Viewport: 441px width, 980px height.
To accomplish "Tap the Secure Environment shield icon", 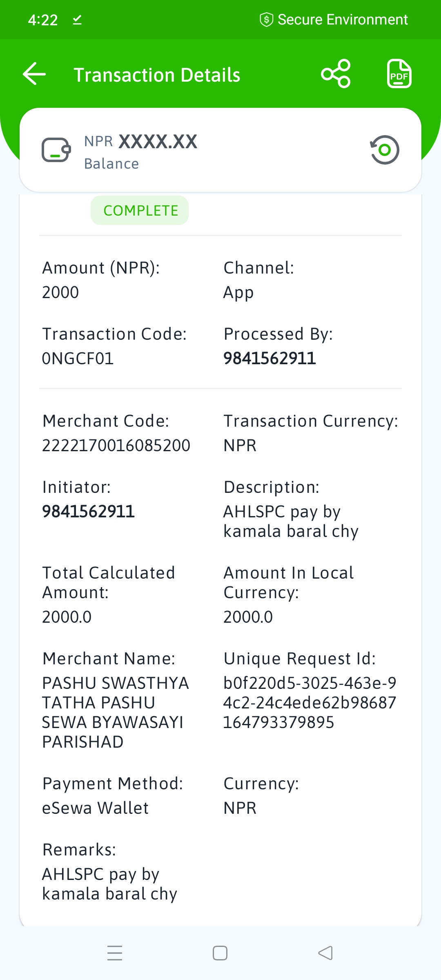I will tap(266, 20).
